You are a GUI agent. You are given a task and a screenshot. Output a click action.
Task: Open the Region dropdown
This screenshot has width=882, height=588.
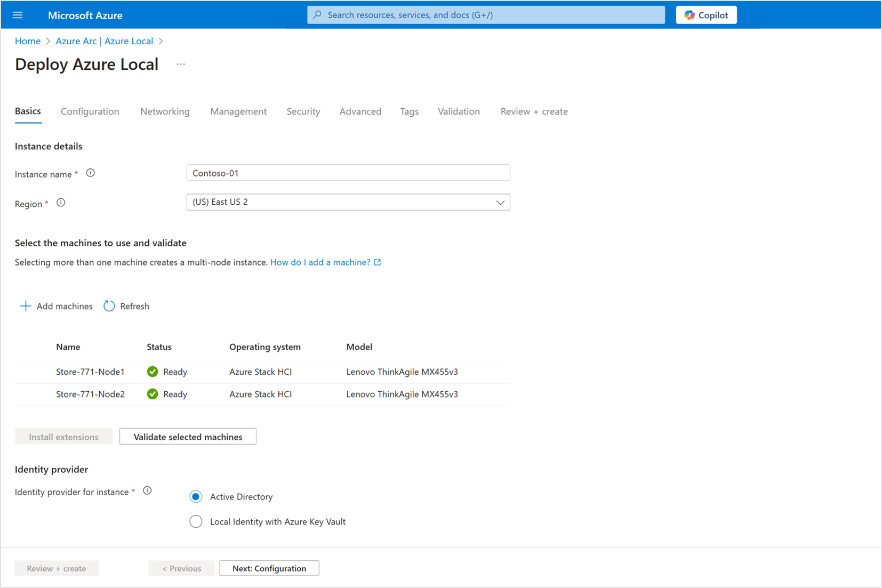500,202
